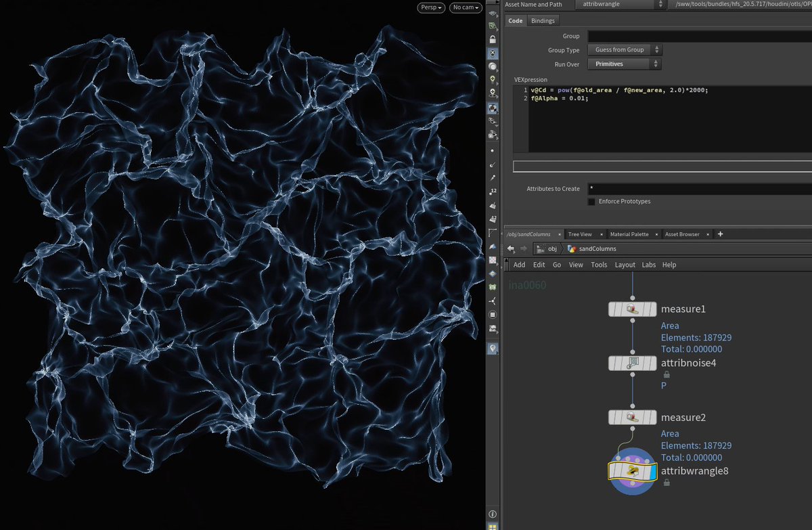Click the yellow grid viewport layout icon
812x530 pixels.
tap(493, 527)
